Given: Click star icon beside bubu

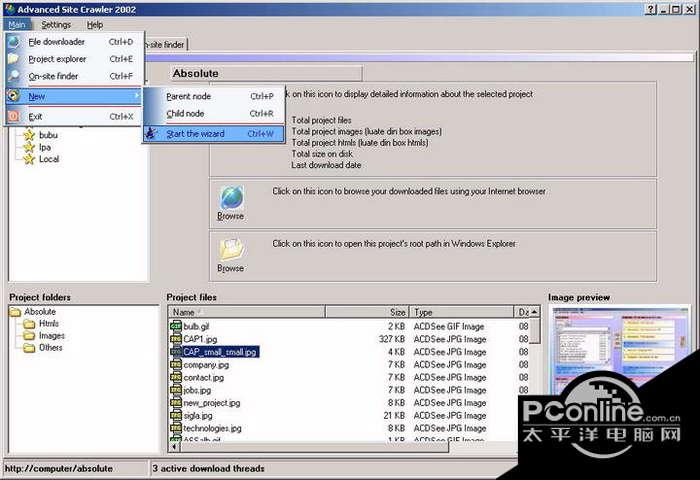Looking at the screenshot, I should pyautogui.click(x=29, y=135).
